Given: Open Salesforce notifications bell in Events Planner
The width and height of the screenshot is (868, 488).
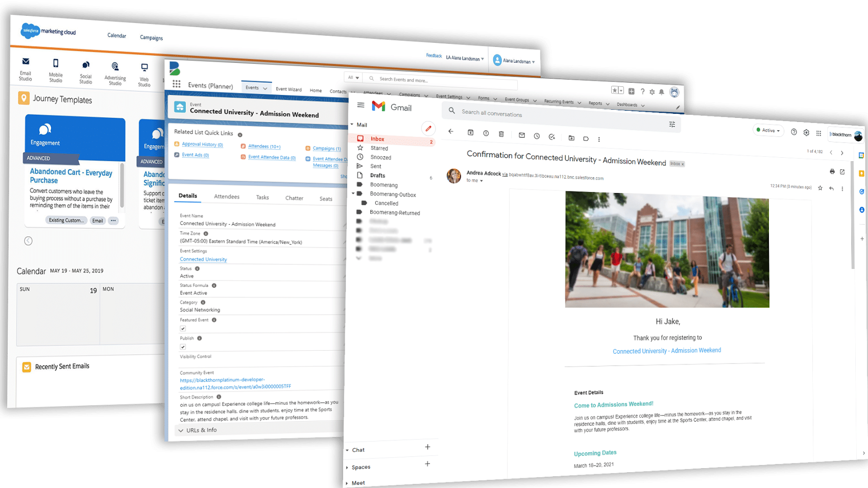Looking at the screenshot, I should 662,92.
